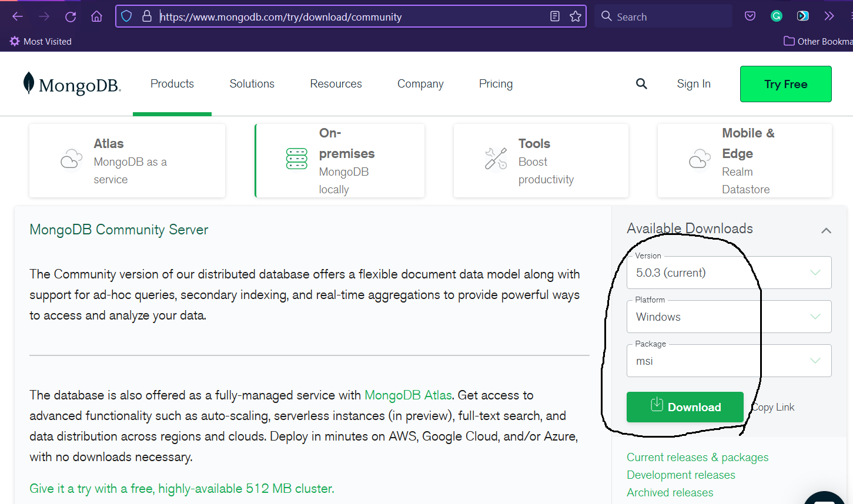Open the Products menu
Viewport: 853px width, 504px height.
point(172,84)
